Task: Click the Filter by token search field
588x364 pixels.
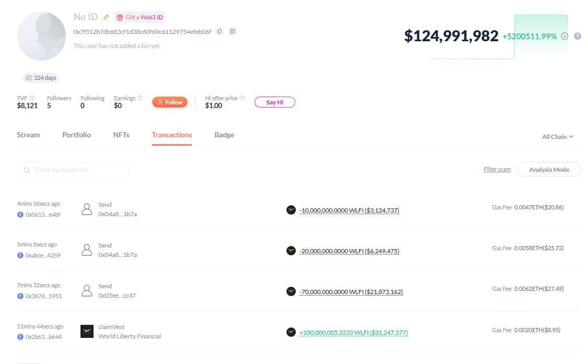Action: (74, 170)
